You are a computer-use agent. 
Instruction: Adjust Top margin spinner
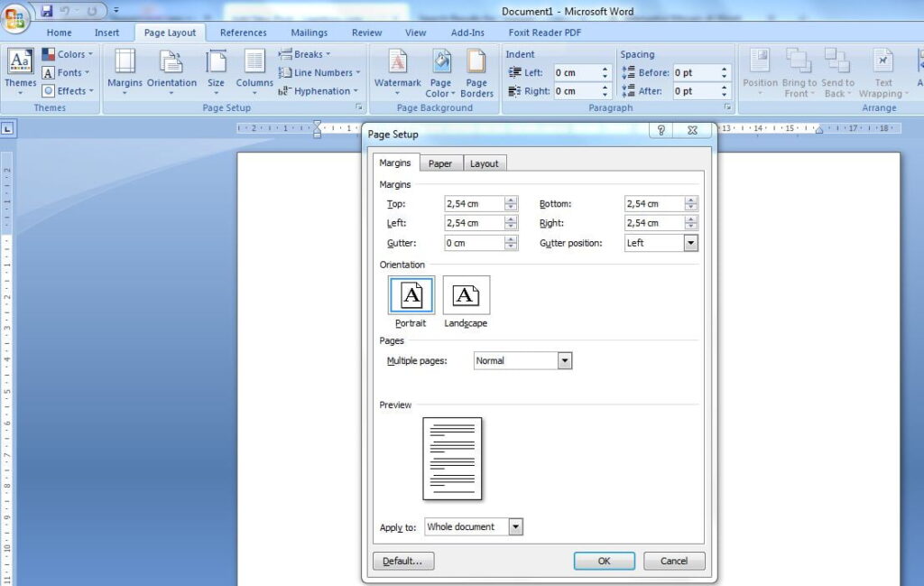click(511, 203)
